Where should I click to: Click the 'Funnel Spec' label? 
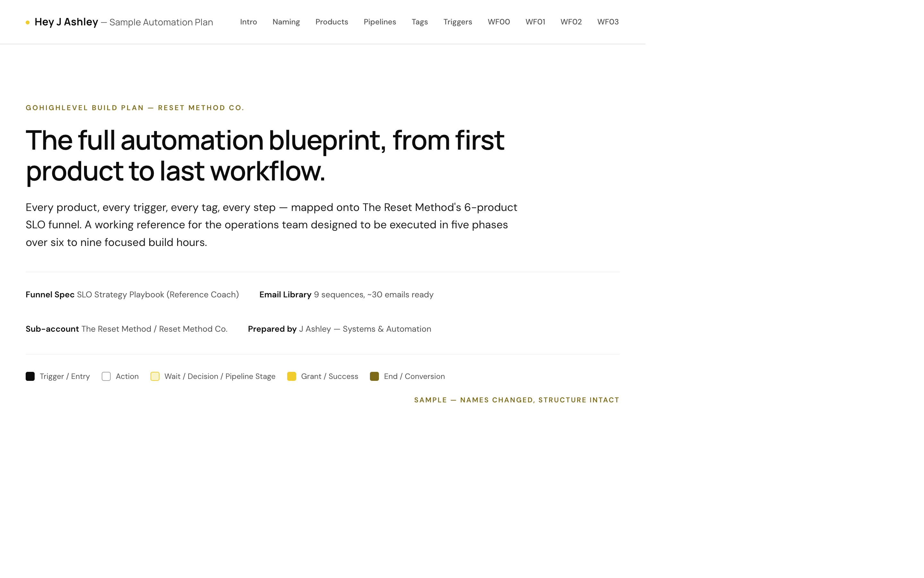[50, 294]
